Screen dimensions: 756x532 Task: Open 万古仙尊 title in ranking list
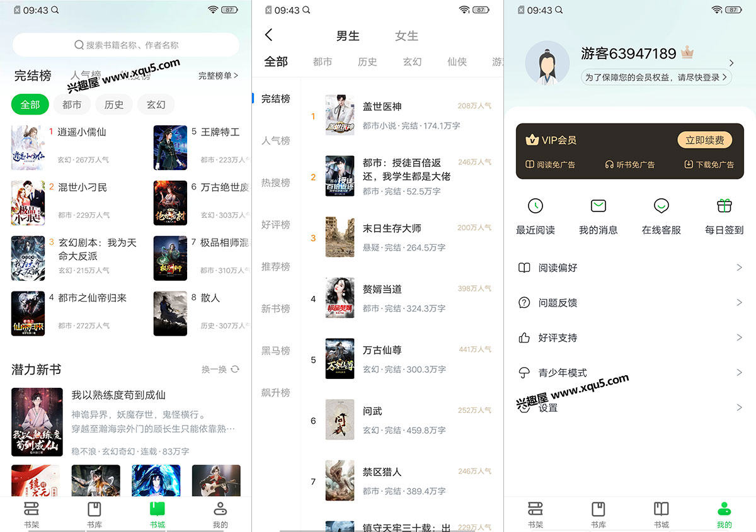coord(382,350)
